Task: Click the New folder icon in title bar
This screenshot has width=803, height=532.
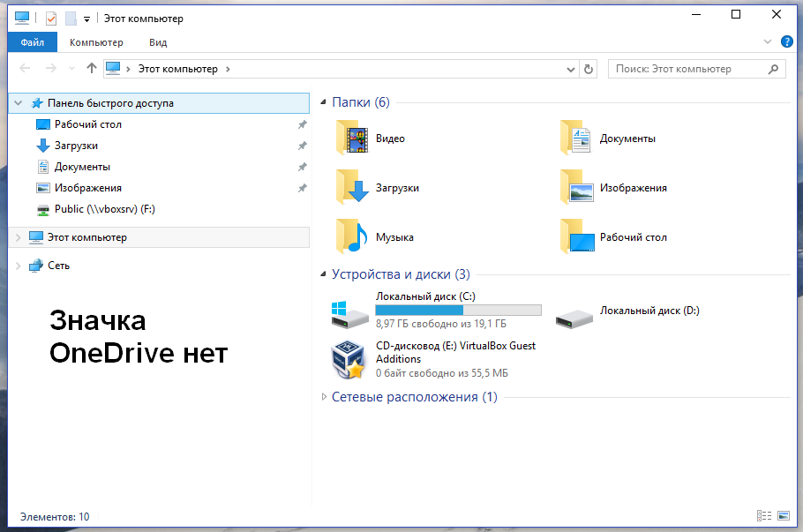Action: (x=71, y=19)
